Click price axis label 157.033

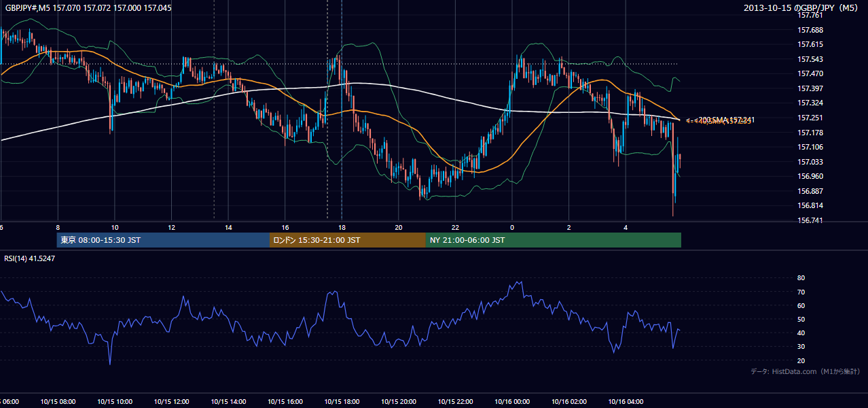point(810,162)
